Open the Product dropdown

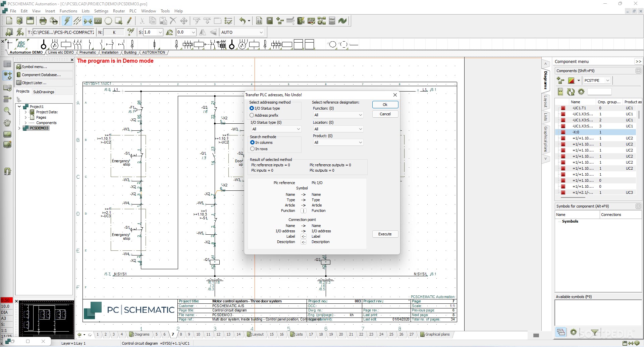click(x=338, y=142)
